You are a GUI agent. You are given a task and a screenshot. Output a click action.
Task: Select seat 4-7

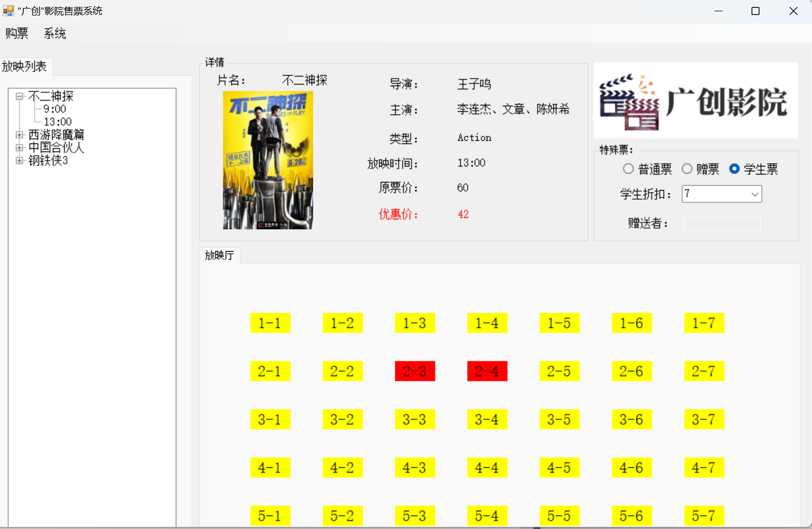click(704, 467)
